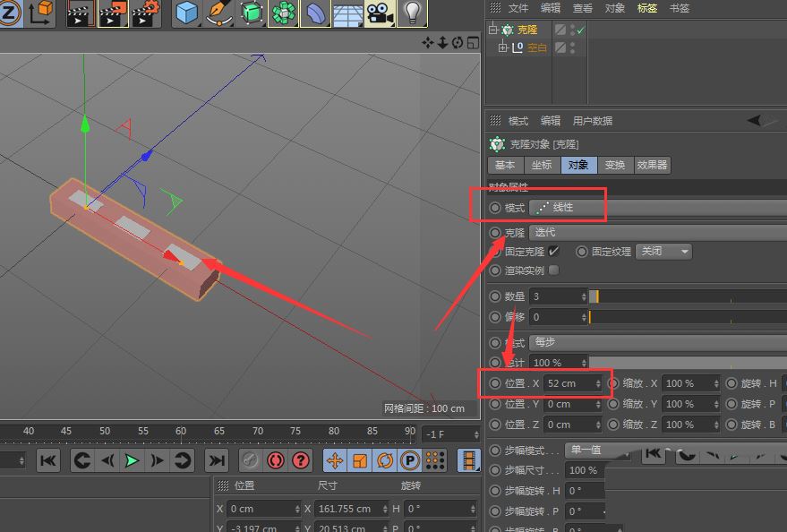Toggle the Z axis lock icon
The width and height of the screenshot is (787, 532).
pos(9,13)
